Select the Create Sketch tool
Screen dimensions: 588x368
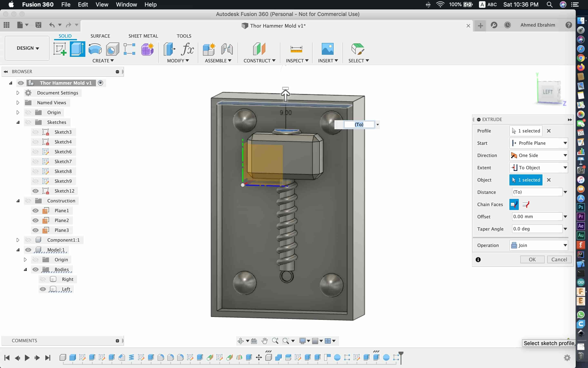[x=60, y=49]
